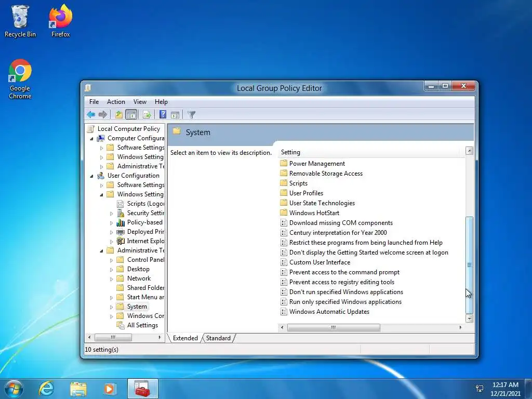
Task: Open the Help menu
Action: point(161,102)
